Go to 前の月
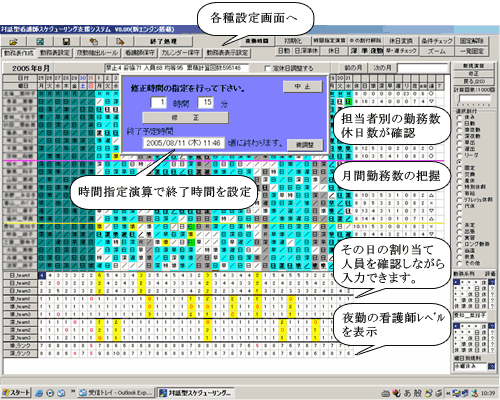This screenshot has width=500, height=400. (353, 68)
